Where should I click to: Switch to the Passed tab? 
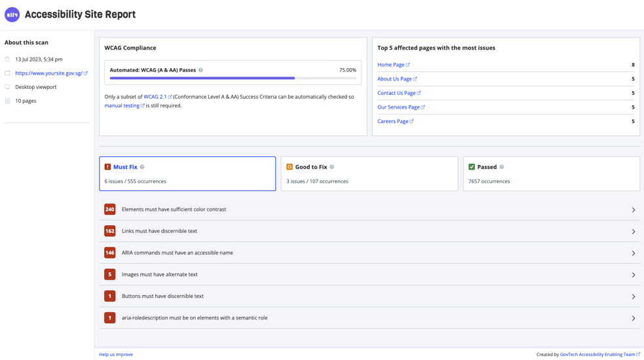pyautogui.click(x=551, y=173)
